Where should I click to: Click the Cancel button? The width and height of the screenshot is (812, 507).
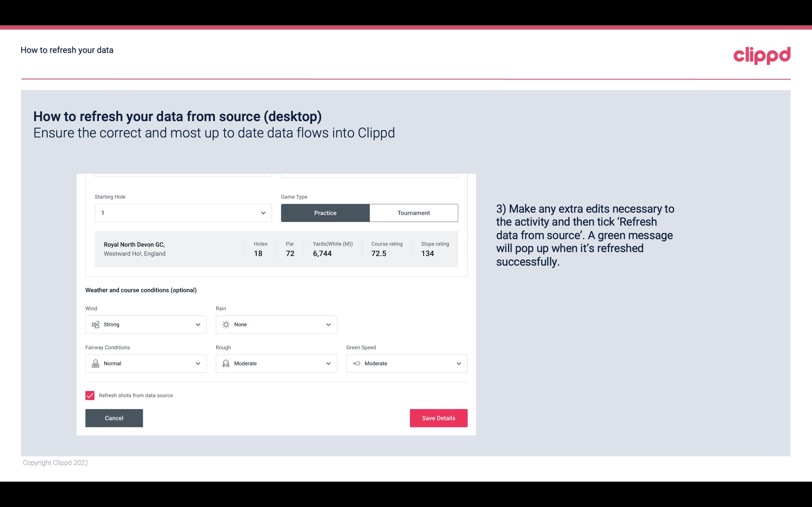(x=114, y=418)
